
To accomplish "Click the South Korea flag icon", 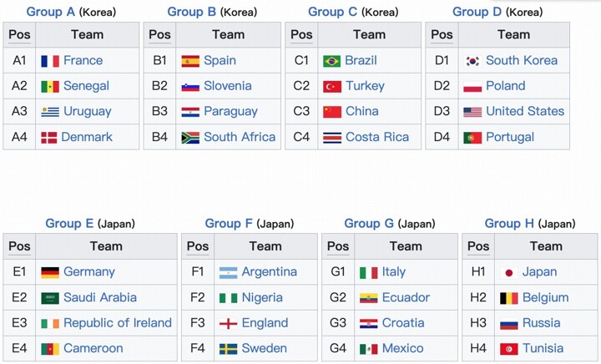I will (472, 61).
